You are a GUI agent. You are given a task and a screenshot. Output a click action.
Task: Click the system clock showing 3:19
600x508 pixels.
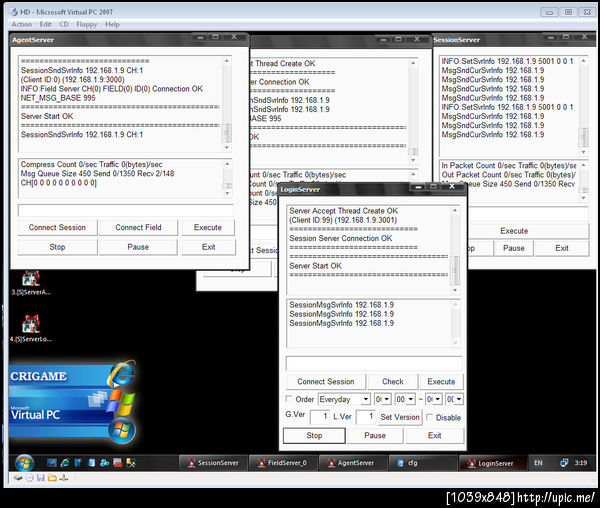pos(580,463)
